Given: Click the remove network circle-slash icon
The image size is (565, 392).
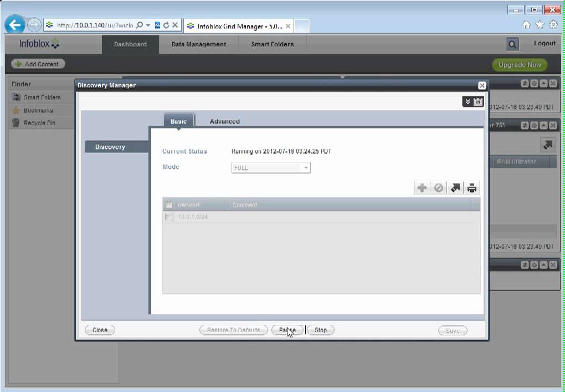Looking at the screenshot, I should point(439,188).
